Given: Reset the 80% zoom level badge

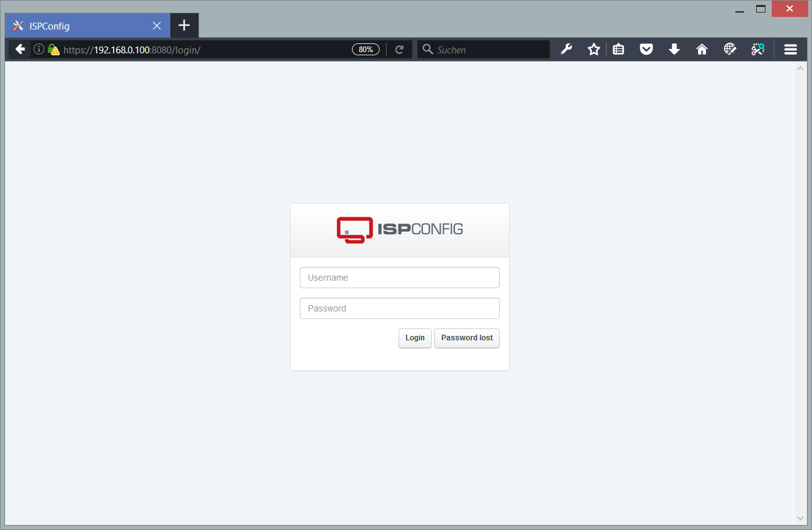Looking at the screenshot, I should [366, 50].
